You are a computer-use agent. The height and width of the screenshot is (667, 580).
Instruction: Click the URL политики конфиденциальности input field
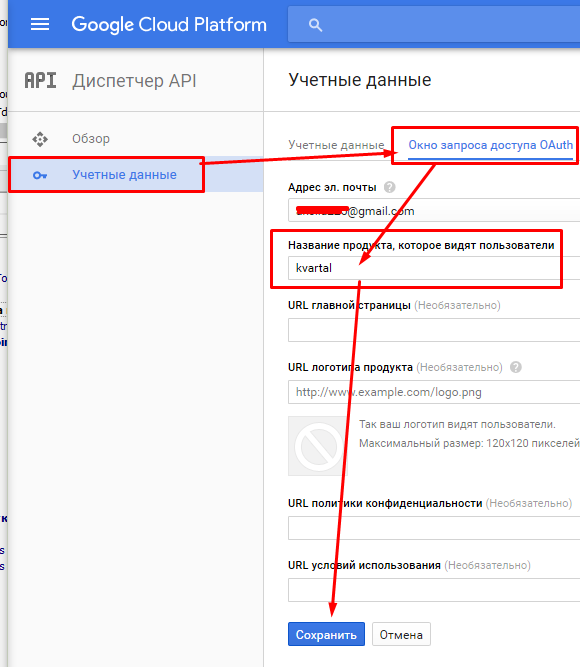(x=434, y=528)
